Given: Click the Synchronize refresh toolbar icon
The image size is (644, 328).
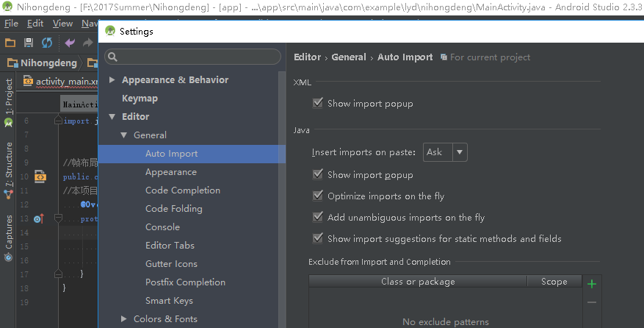Looking at the screenshot, I should tap(47, 43).
